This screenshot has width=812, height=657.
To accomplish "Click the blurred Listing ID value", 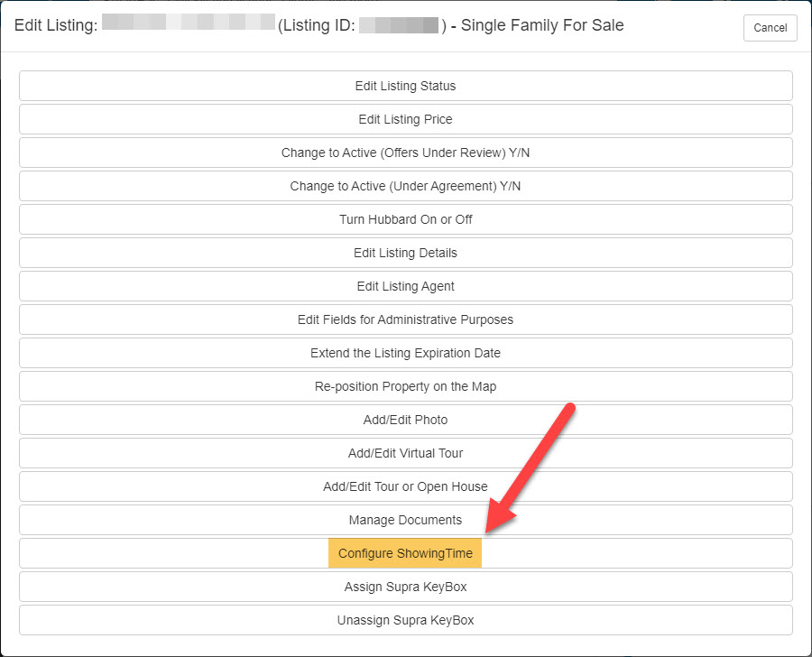I will tap(399, 25).
